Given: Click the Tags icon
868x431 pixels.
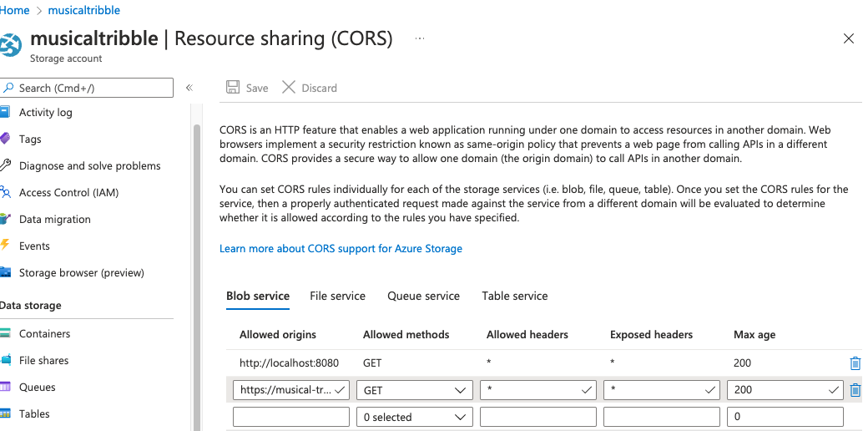Looking at the screenshot, I should tap(4, 139).
